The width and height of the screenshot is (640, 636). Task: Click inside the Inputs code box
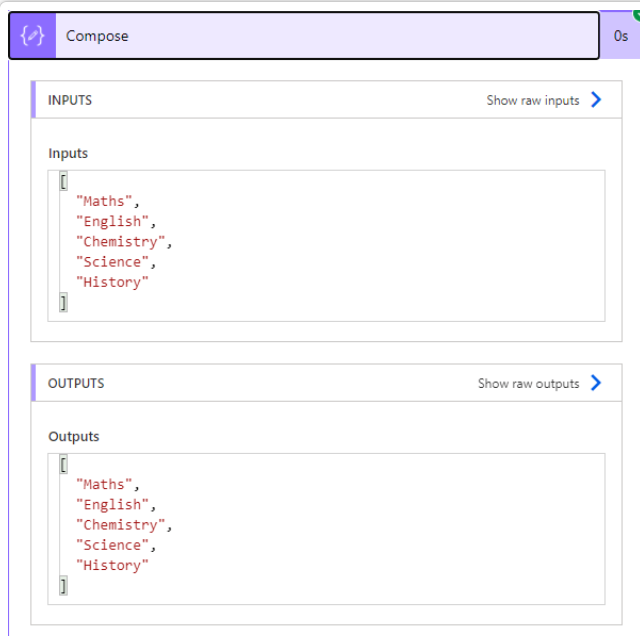[x=327, y=246]
